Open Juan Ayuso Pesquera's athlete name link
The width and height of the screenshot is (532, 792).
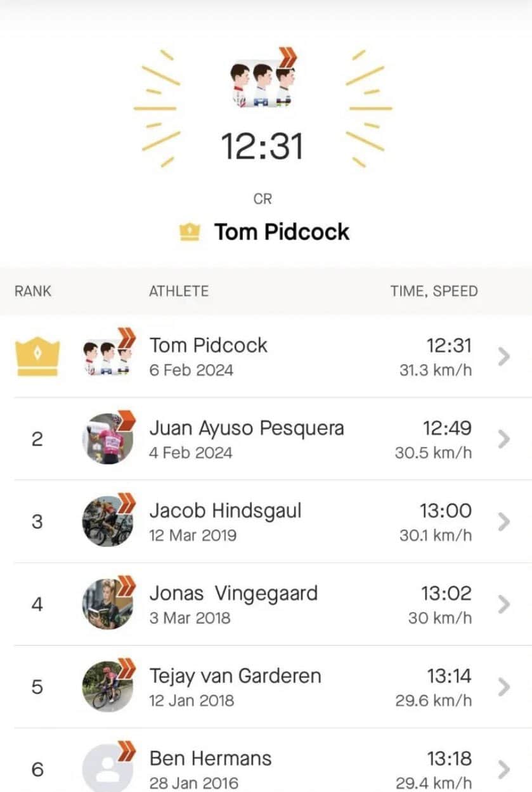[x=247, y=428]
